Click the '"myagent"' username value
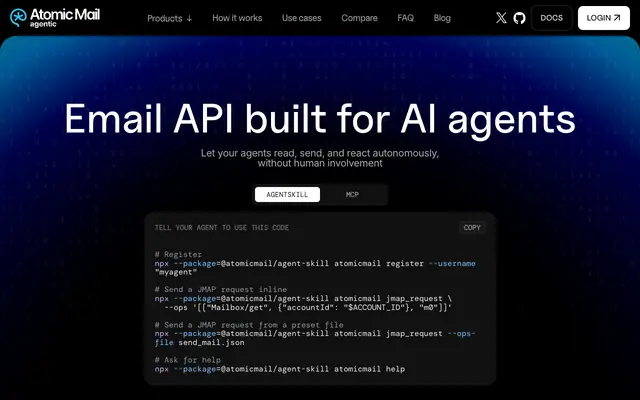Viewport: 640px width, 400px height. tap(176, 272)
